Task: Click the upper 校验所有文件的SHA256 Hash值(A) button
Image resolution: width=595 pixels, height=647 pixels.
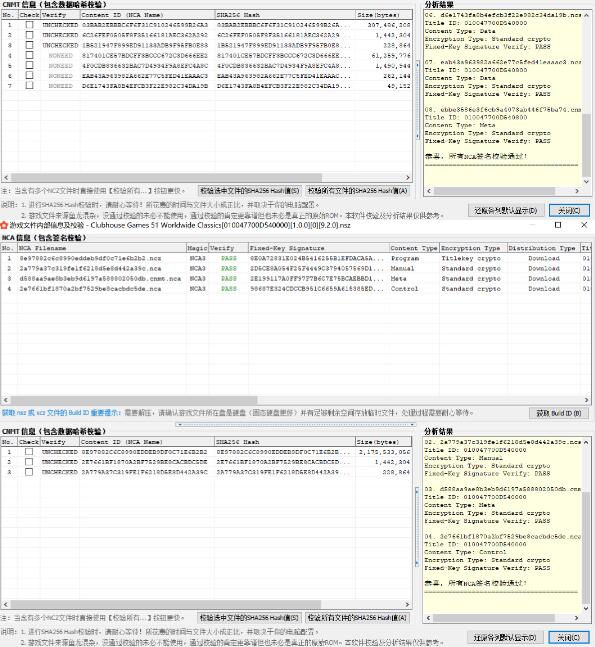Action: (357, 191)
